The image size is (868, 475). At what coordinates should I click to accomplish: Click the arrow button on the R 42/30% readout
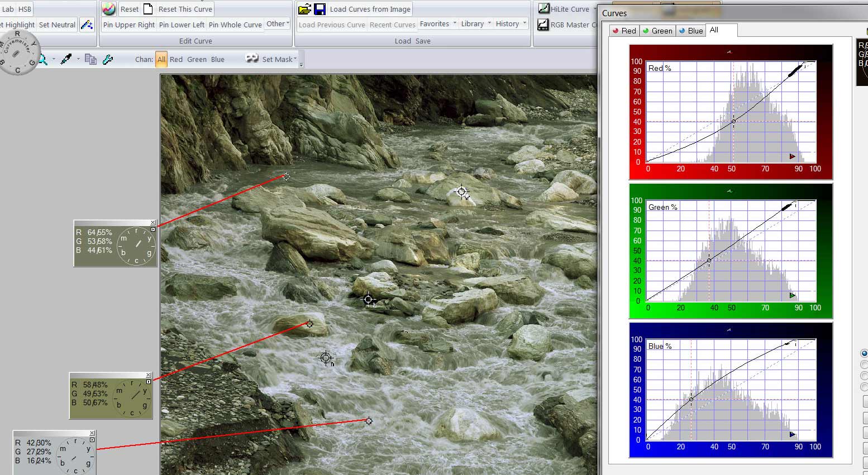tap(92, 440)
